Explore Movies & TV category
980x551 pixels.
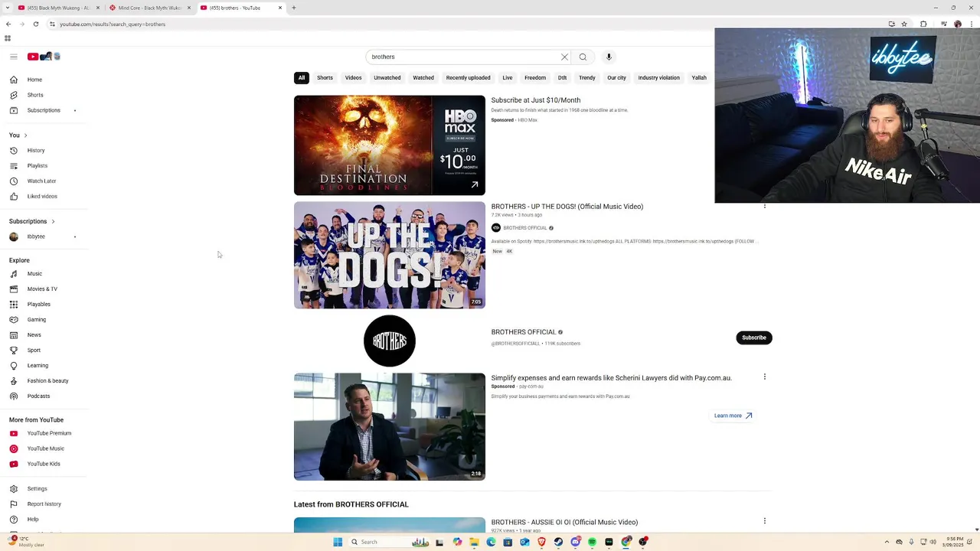(x=43, y=289)
